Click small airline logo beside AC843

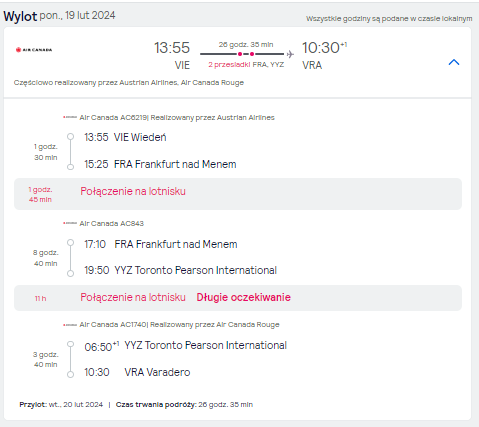click(x=70, y=223)
